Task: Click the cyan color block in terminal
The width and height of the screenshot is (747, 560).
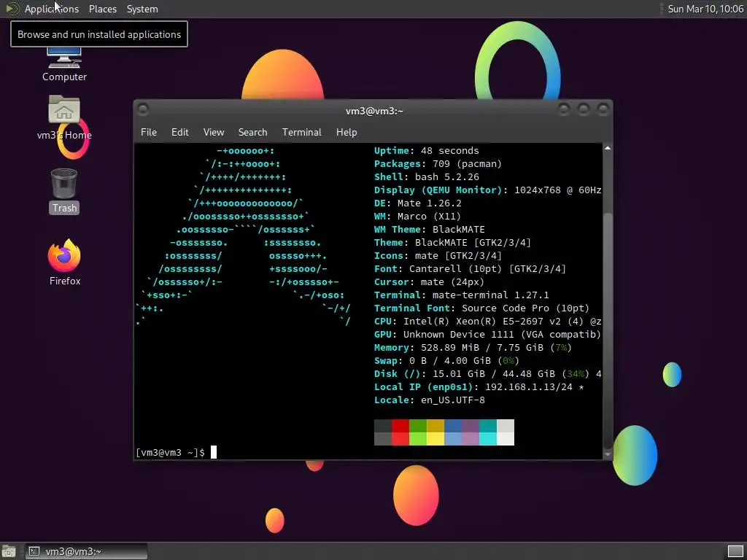Action: click(488, 438)
